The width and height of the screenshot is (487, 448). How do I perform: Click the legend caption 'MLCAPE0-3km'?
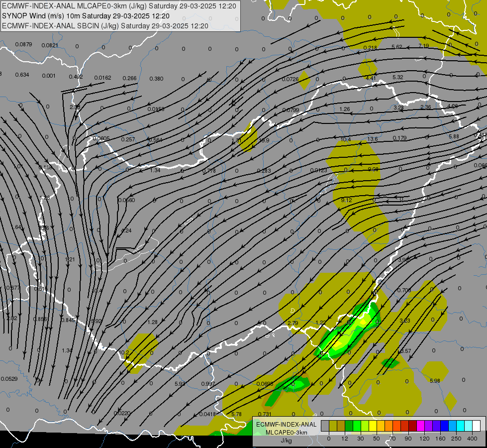tap(287, 433)
